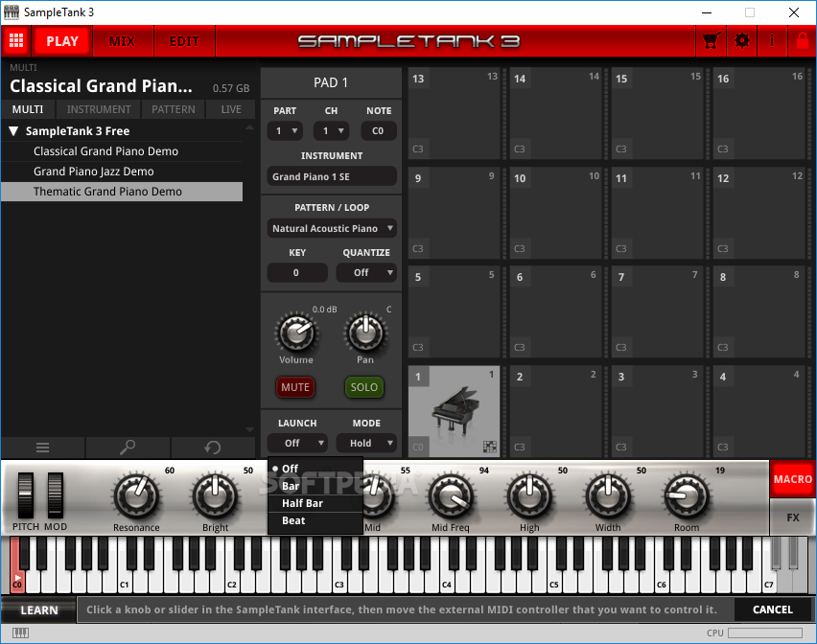
Task: Select Half Bar in the Launch dropdown
Action: pos(300,502)
